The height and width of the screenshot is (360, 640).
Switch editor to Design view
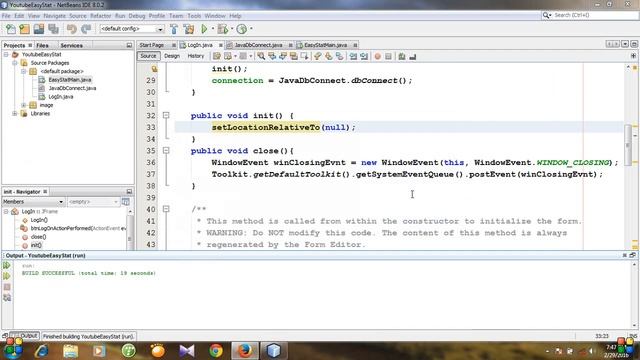click(x=172, y=56)
